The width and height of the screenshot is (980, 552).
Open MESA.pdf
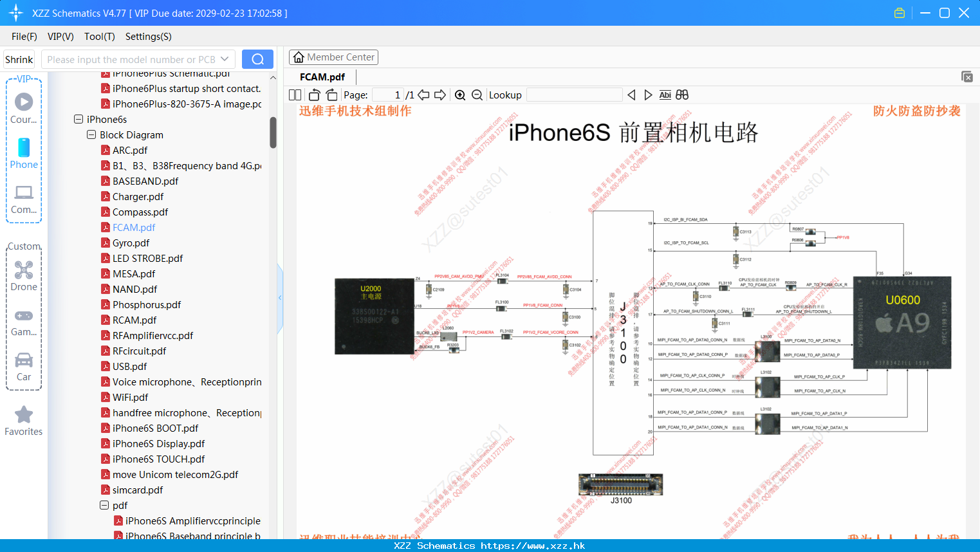click(x=134, y=273)
